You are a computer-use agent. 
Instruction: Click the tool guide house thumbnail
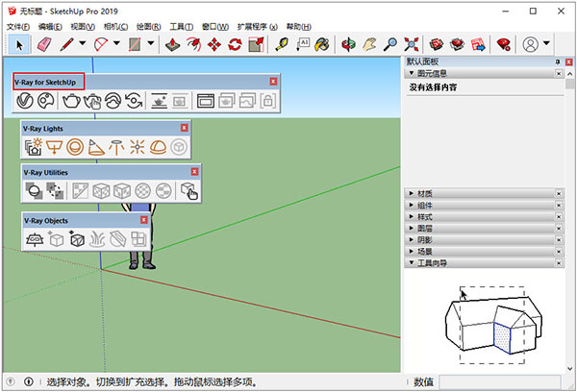tap(493, 326)
